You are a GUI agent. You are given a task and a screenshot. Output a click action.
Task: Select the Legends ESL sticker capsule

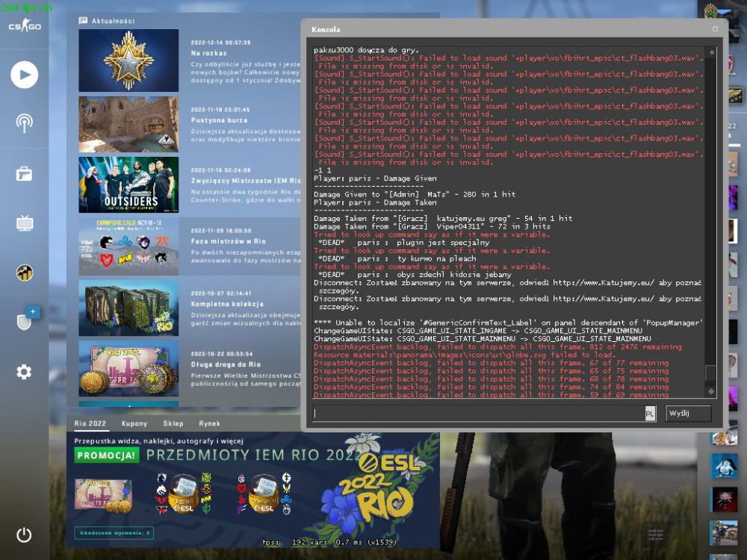click(x=184, y=495)
